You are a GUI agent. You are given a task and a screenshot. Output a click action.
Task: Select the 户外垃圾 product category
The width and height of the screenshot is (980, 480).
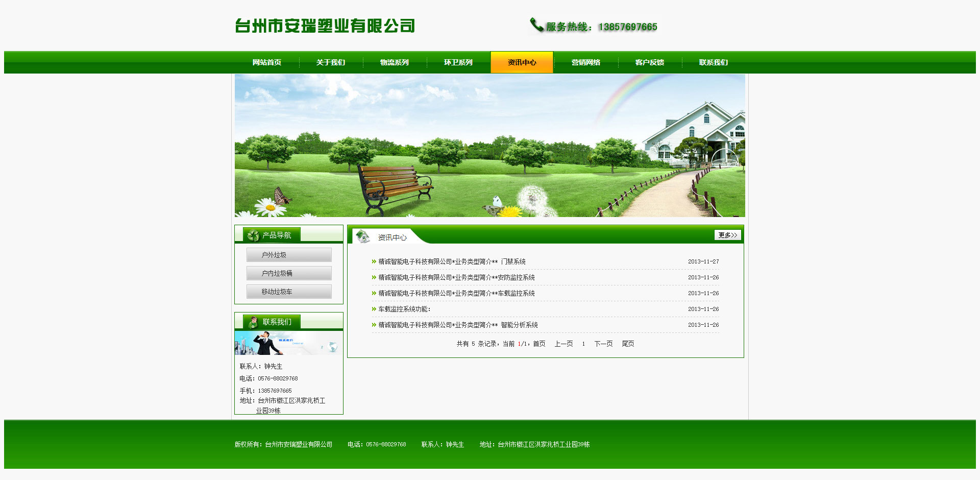point(289,255)
